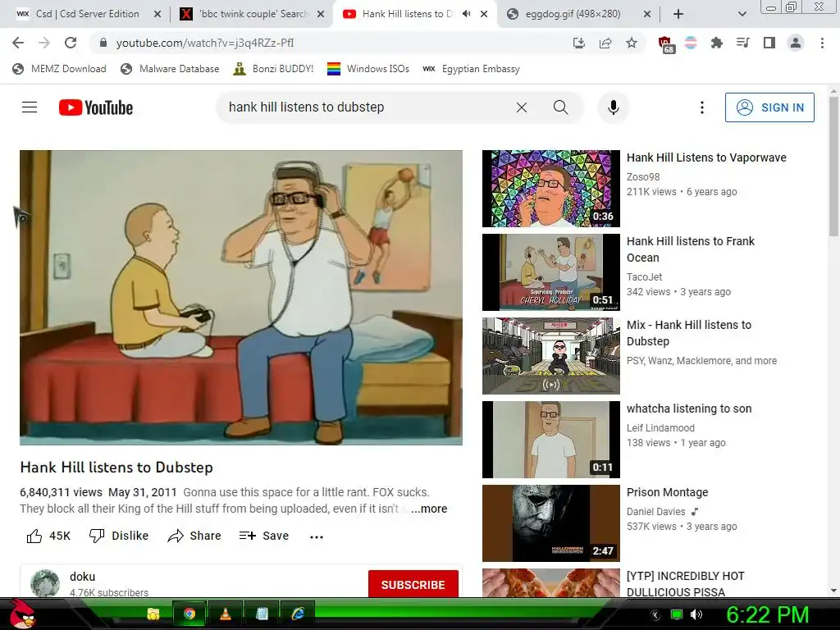Expand the description with ...more
Screen dimensions: 840x630
pyautogui.click(x=428, y=509)
